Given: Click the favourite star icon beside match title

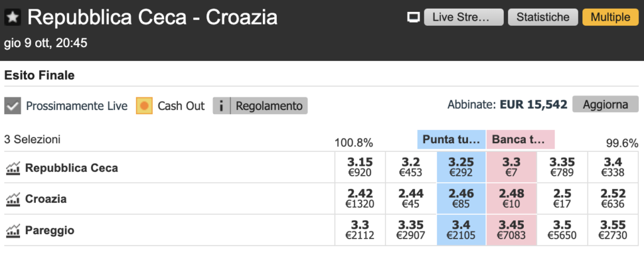Looking at the screenshot, I should (13, 18).
